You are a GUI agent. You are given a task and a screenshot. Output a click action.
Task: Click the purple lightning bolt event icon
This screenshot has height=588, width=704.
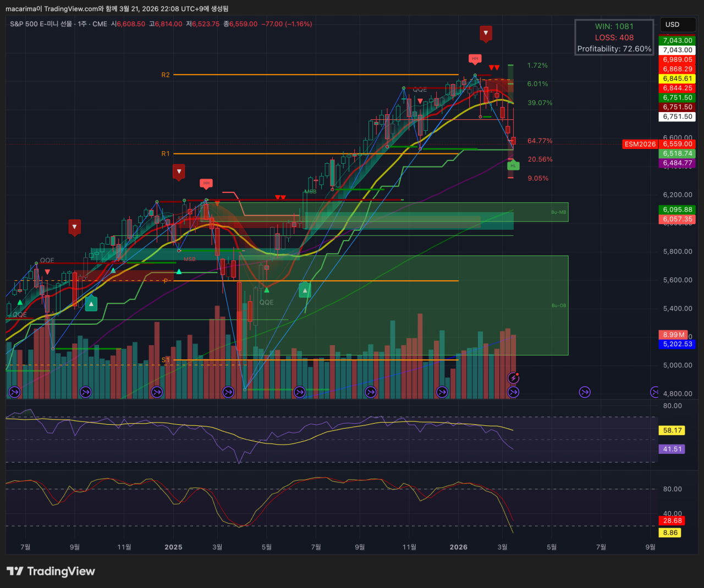[x=513, y=378]
